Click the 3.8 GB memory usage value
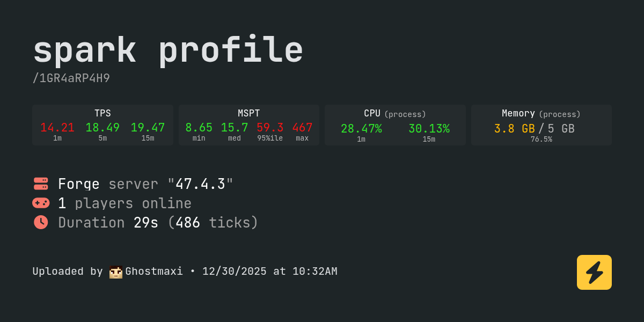 [514, 129]
